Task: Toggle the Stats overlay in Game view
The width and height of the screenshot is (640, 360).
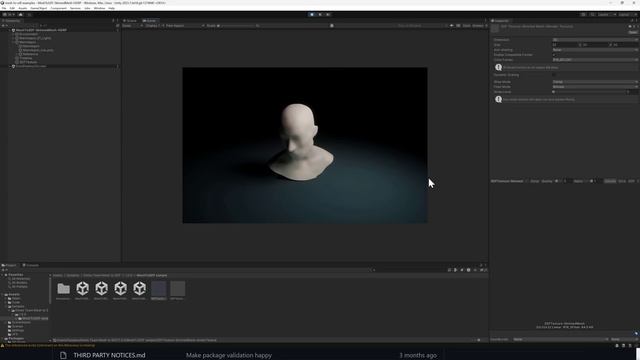Action: tap(466, 26)
